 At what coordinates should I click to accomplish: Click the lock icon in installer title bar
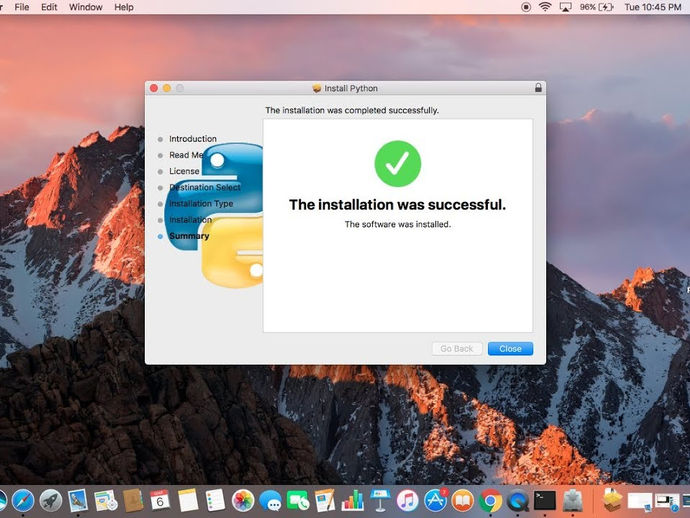[x=538, y=88]
